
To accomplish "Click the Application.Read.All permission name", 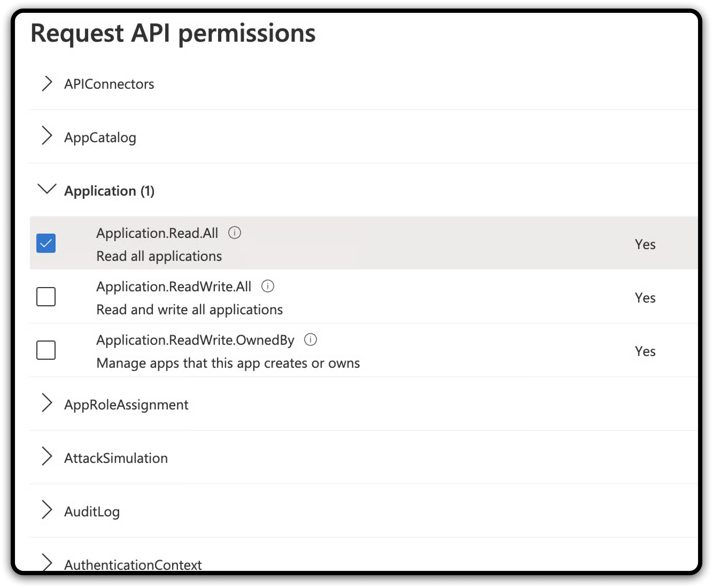I will 157,233.
